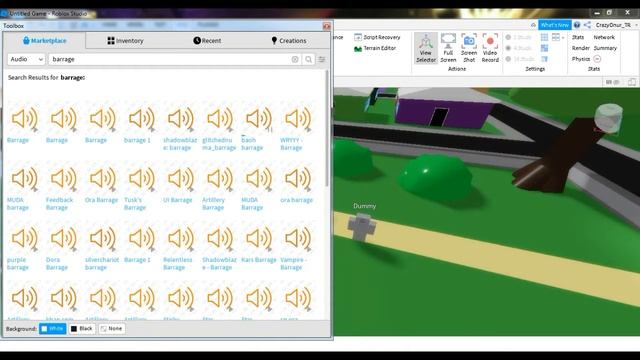
Task: Select the glitchedmuma_barrage audio icon
Action: click(x=220, y=119)
